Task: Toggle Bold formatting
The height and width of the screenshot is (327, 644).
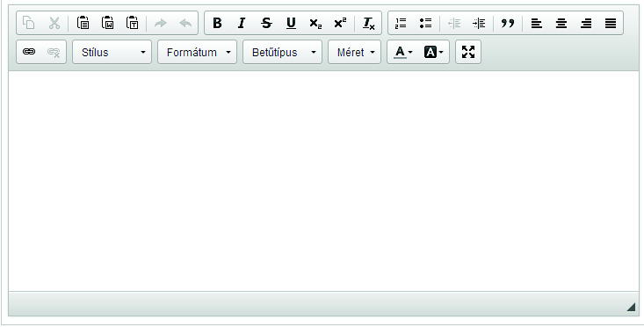Action: coord(217,23)
